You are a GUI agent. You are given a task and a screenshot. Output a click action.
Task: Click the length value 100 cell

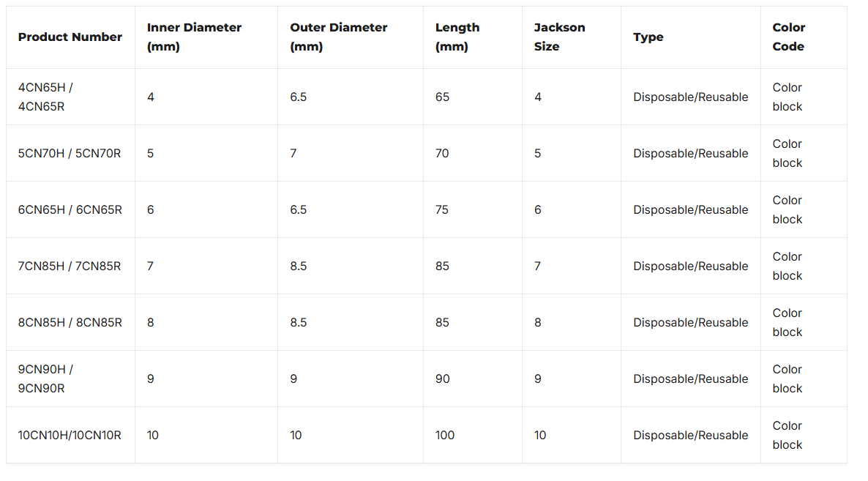pyautogui.click(x=445, y=436)
